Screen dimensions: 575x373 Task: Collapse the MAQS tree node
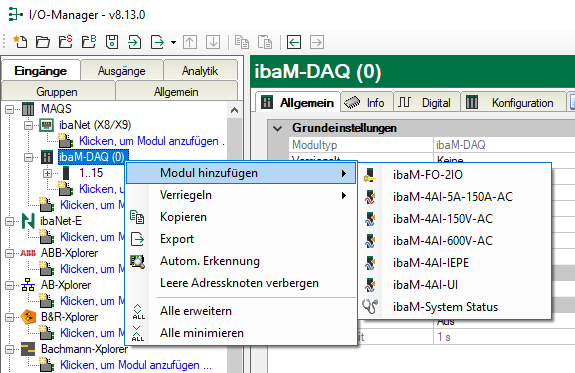pyautogui.click(x=10, y=109)
